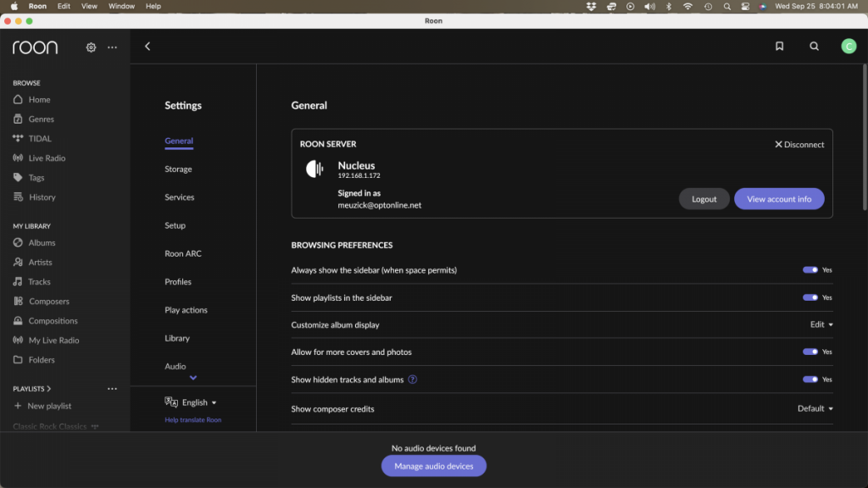Select the Profiles settings tab
This screenshot has width=868, height=488.
pyautogui.click(x=178, y=282)
